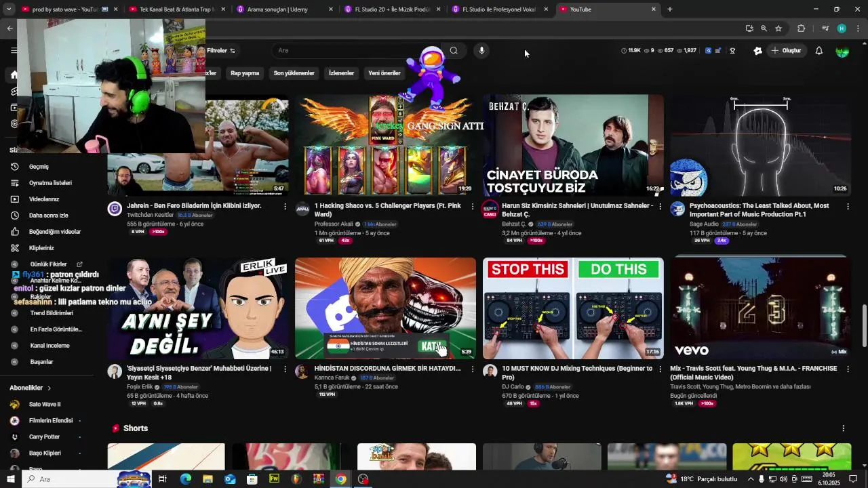Image resolution: width=868 pixels, height=488 pixels.
Task: Go back with the browser back arrow
Action: (x=9, y=28)
